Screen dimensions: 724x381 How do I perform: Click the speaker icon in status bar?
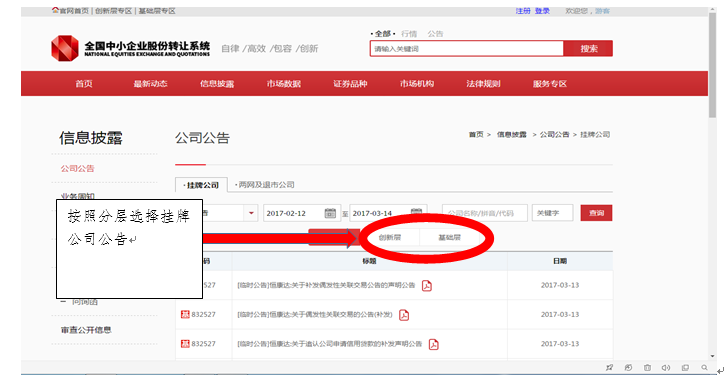[666, 368]
